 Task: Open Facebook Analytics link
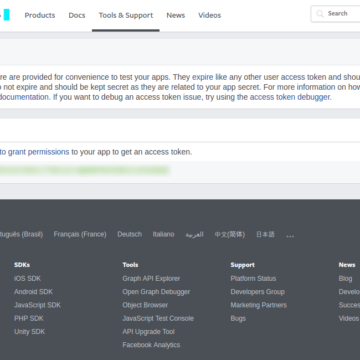[151, 345]
